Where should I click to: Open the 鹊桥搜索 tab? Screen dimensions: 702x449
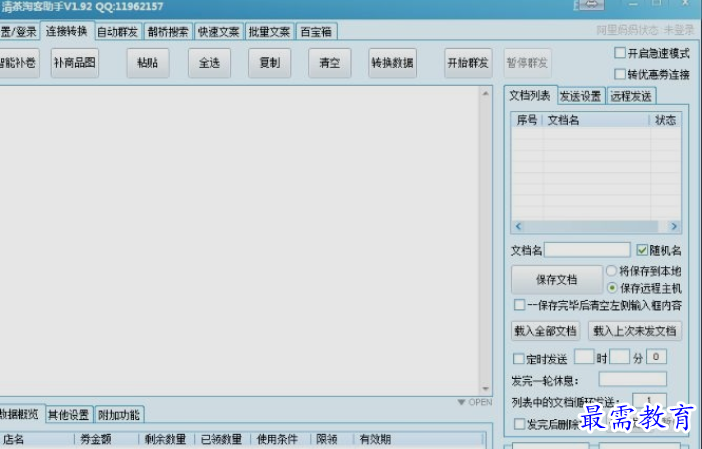pos(168,32)
